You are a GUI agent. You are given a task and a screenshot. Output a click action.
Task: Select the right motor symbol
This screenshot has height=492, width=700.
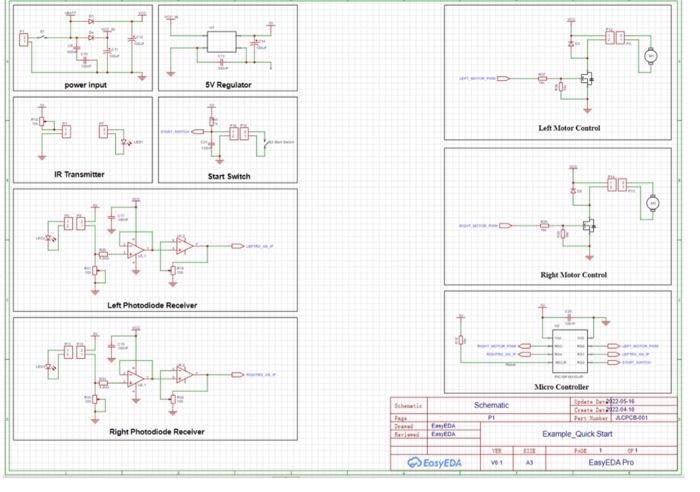pos(653,203)
